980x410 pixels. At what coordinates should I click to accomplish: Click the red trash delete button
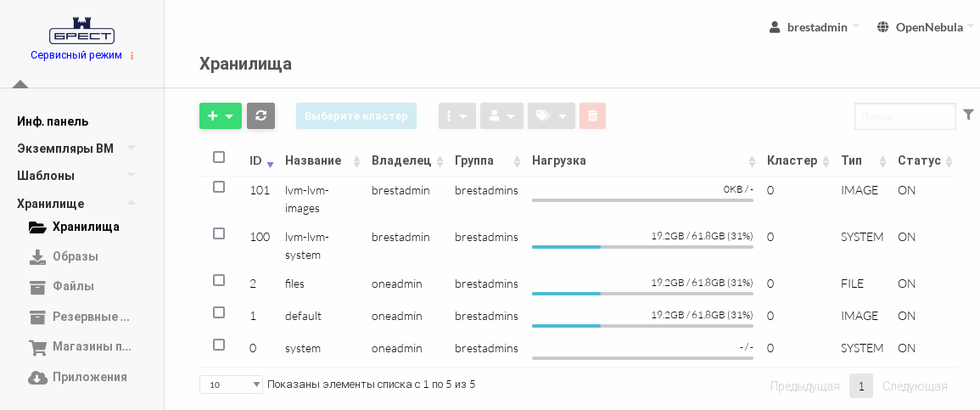point(592,116)
